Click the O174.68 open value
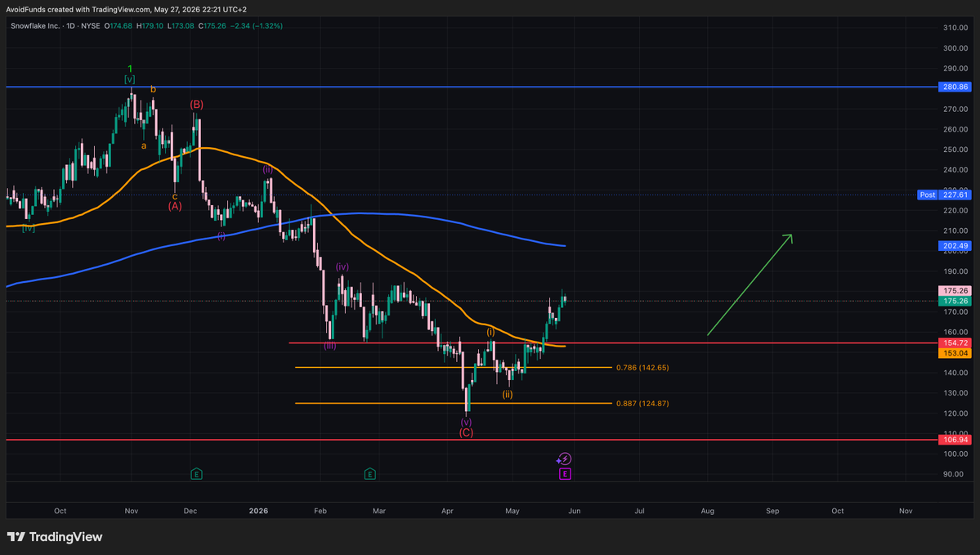 tap(119, 26)
